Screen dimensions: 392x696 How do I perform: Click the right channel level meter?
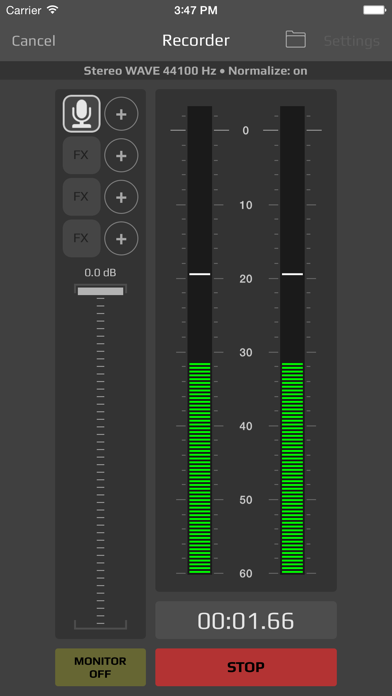pos(292,340)
